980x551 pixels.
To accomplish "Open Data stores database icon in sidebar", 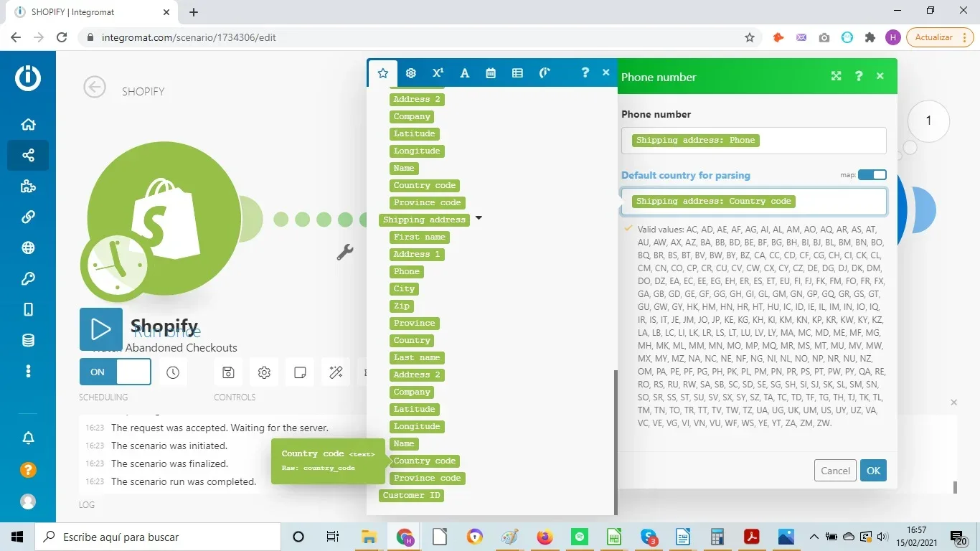I will pos(28,340).
